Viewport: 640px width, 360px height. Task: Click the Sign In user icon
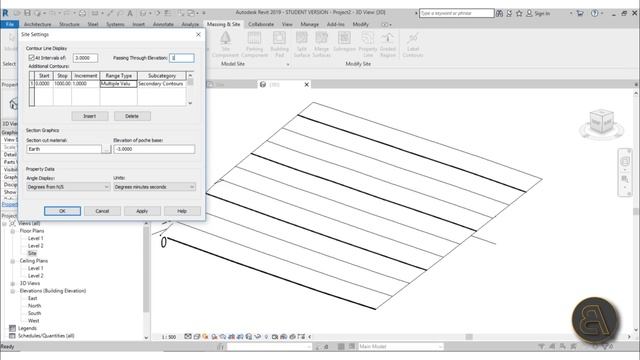click(x=529, y=13)
